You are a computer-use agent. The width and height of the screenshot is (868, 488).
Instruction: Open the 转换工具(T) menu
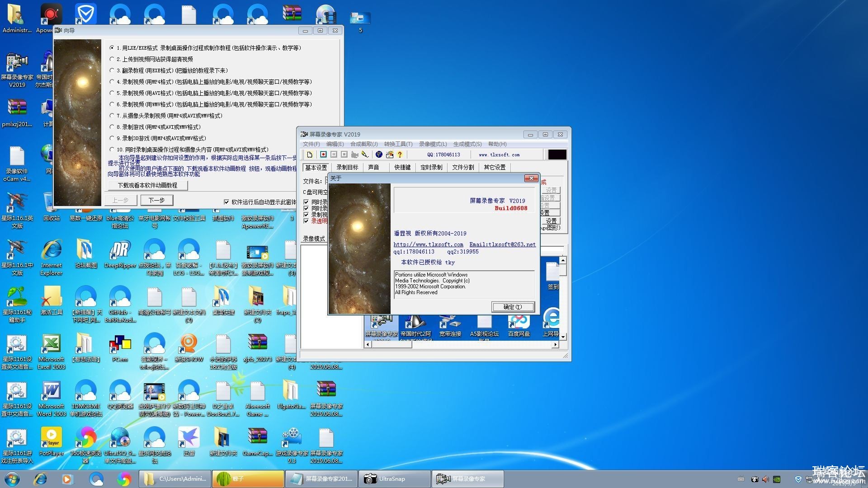point(398,144)
